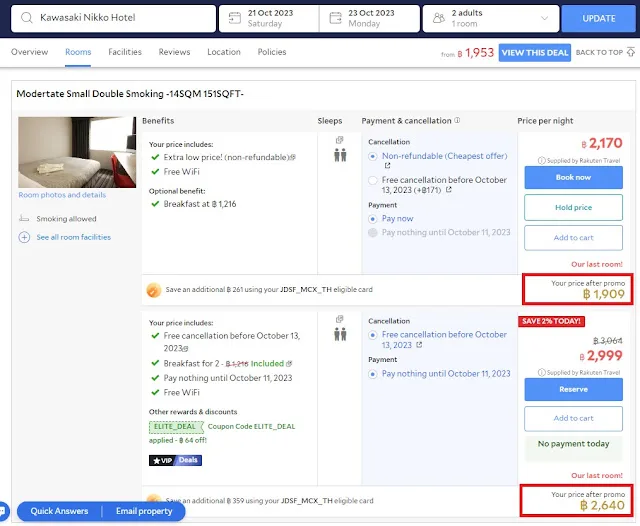Screen dimensions: 640x526
Task: Add second offer to cart
Action: pos(573,419)
